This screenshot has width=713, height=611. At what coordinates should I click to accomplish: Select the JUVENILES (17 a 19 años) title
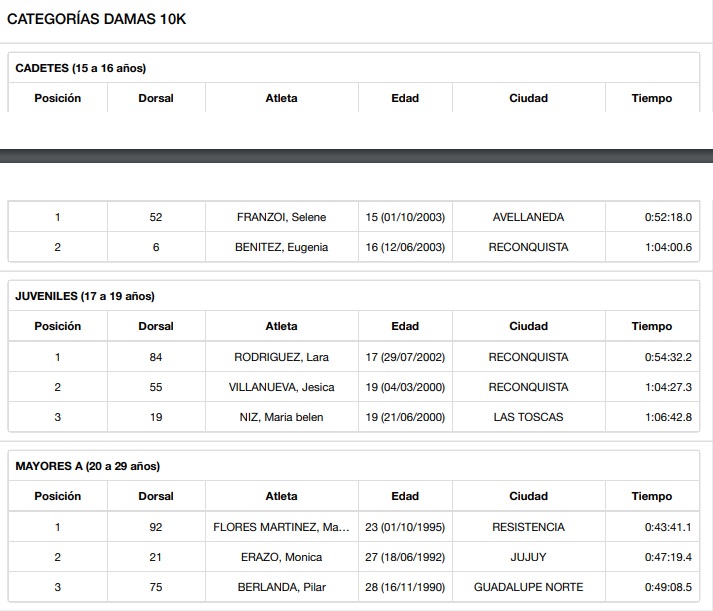pos(85,296)
